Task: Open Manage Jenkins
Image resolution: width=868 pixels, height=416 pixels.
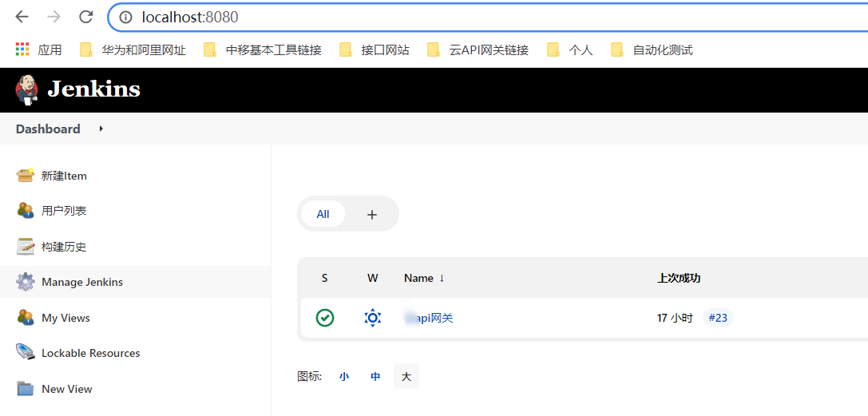Action: tap(82, 282)
